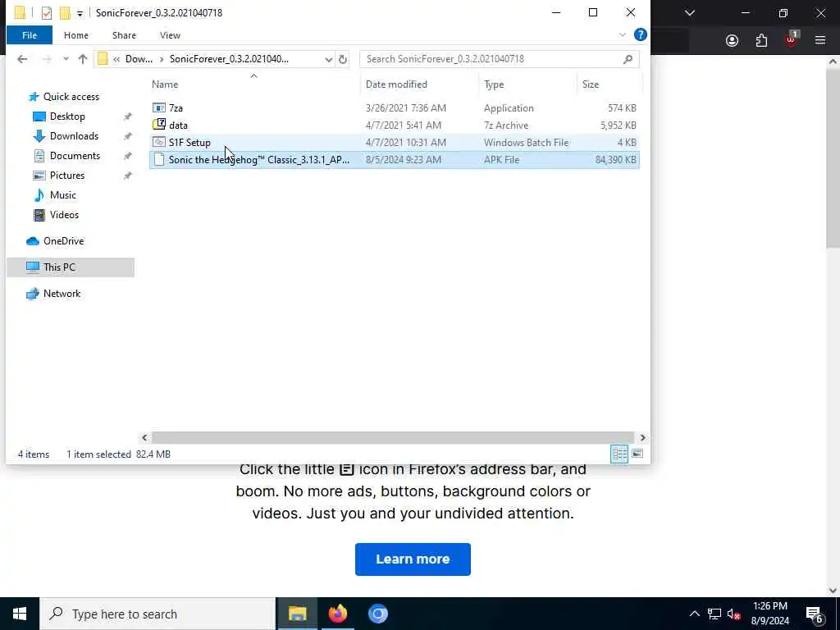Open Firefox hamburger menu
The height and width of the screenshot is (630, 840).
click(x=820, y=41)
